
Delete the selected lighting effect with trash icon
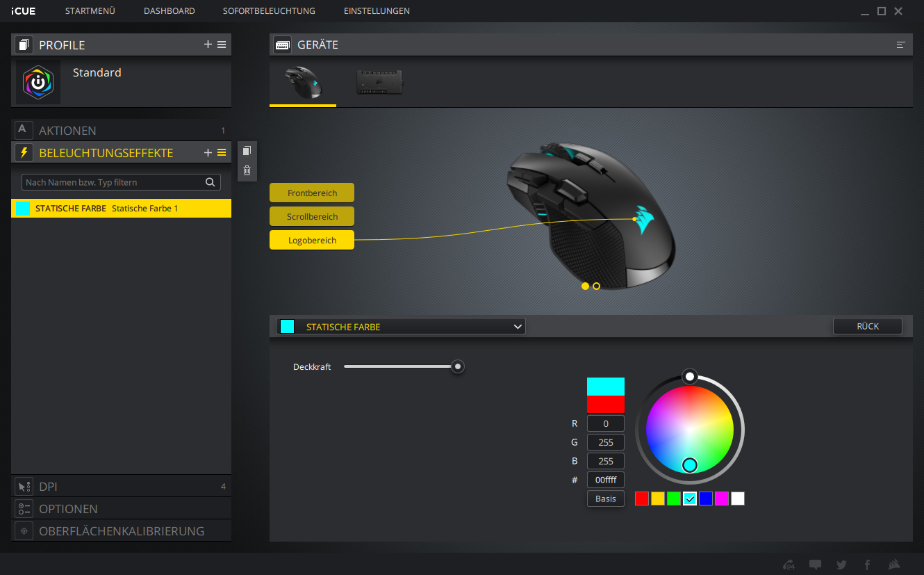[x=247, y=170]
